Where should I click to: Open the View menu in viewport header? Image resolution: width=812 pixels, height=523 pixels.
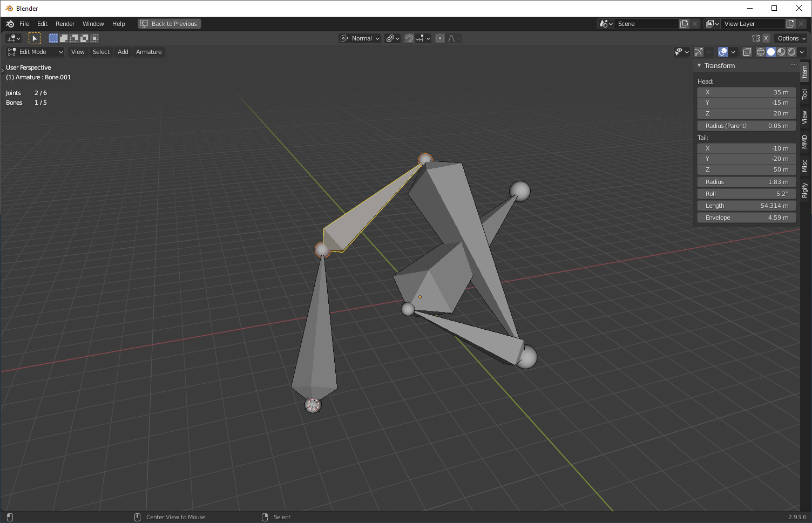(78, 52)
